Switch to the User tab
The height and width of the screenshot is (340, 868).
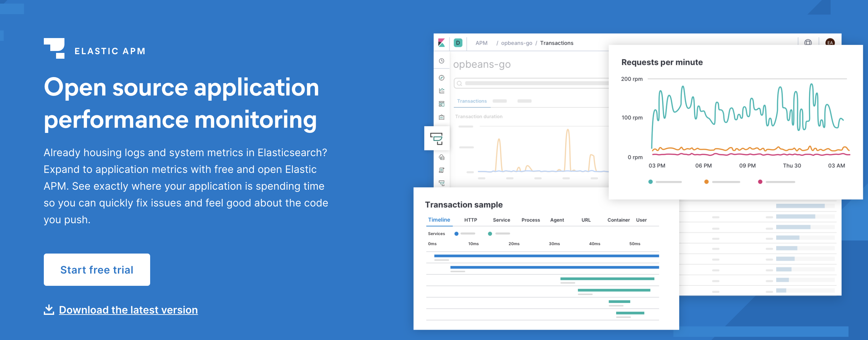point(641,220)
